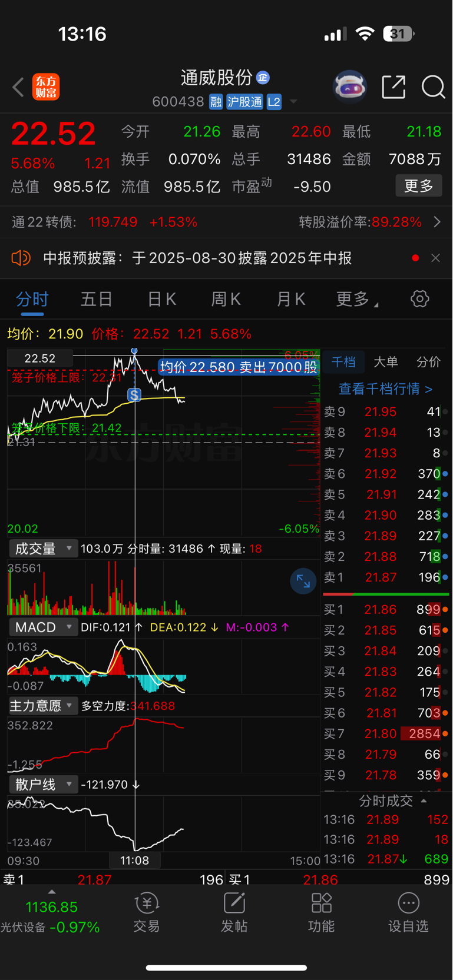Tap the cellular signal bars
Viewport: 453px width, 980px height.
click(335, 34)
